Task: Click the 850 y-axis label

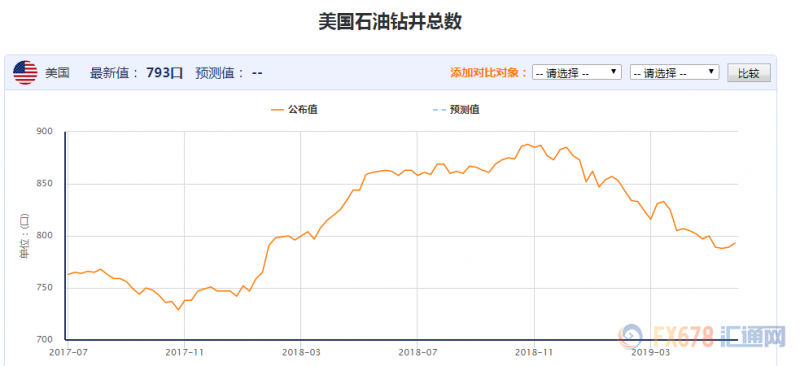Action: point(45,184)
